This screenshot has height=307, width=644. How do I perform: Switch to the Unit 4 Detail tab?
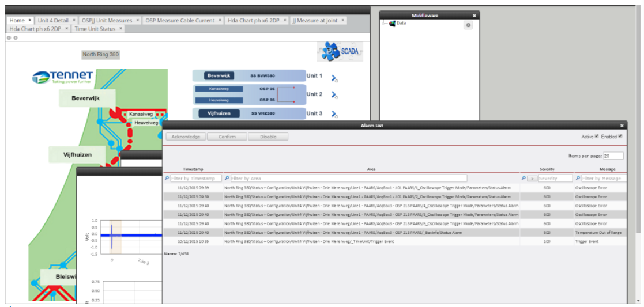tap(53, 20)
